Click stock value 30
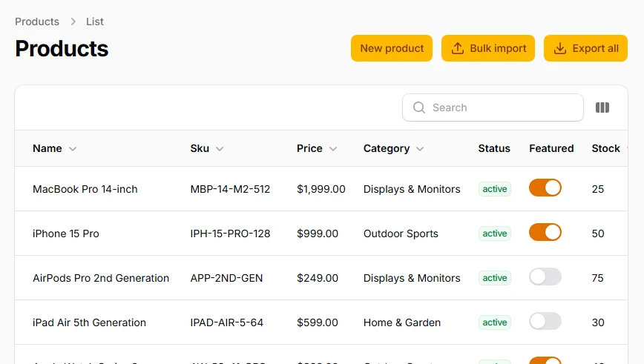644x364 pixels. click(x=597, y=322)
